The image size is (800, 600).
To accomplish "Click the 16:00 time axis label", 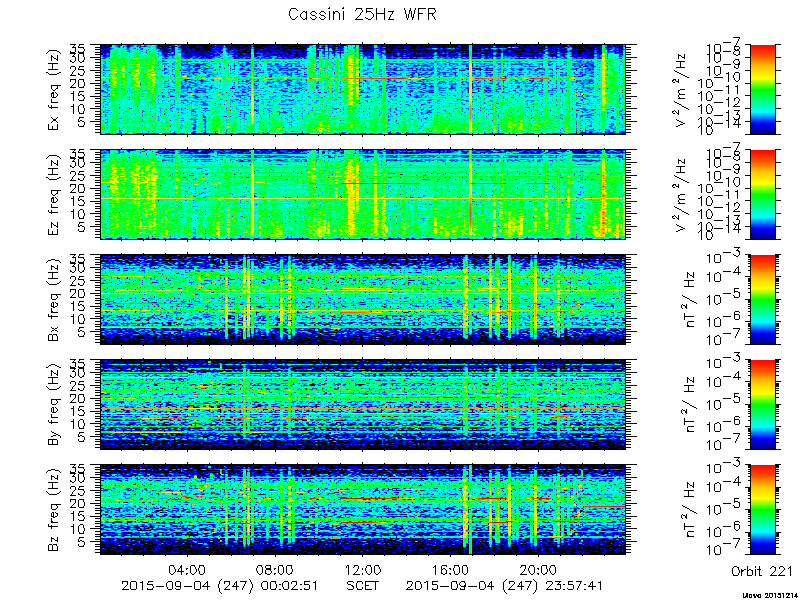I will coord(451,570).
